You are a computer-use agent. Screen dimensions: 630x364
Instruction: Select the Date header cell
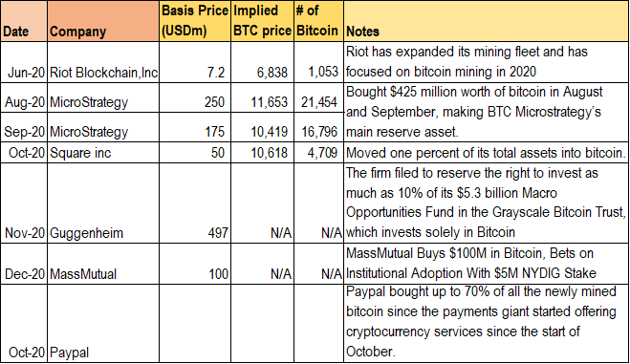click(x=24, y=21)
